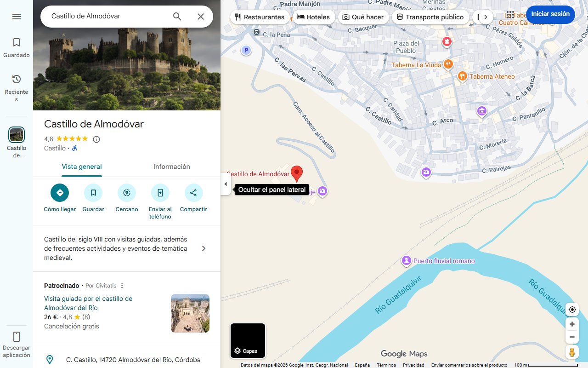588x368 pixels.
Task: Select the Vista general tab
Action: click(x=82, y=167)
